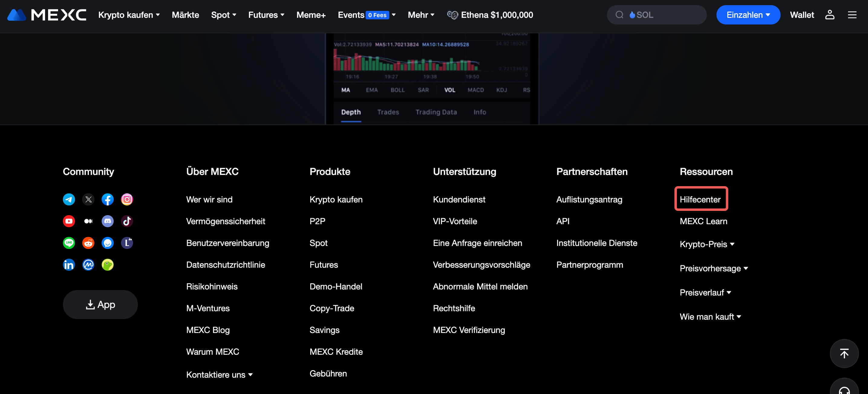This screenshot has width=868, height=394.
Task: Join Discord via community icon
Action: pos(107,221)
